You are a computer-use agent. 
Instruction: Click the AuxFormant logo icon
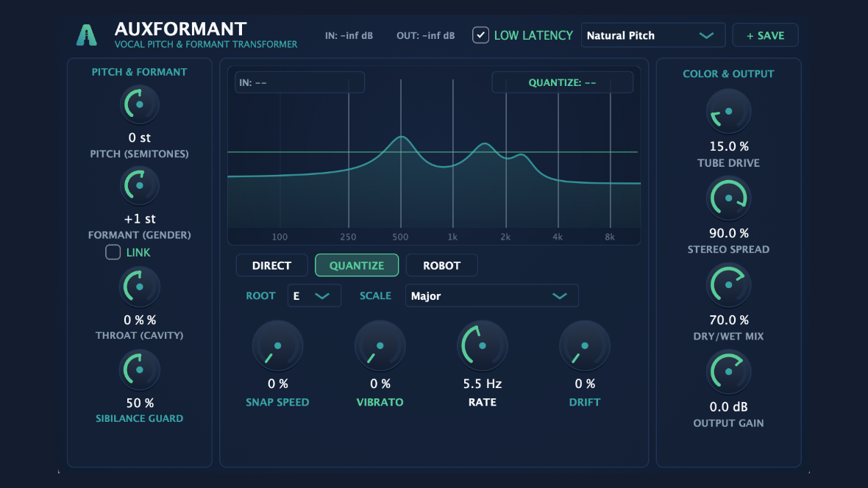(86, 35)
